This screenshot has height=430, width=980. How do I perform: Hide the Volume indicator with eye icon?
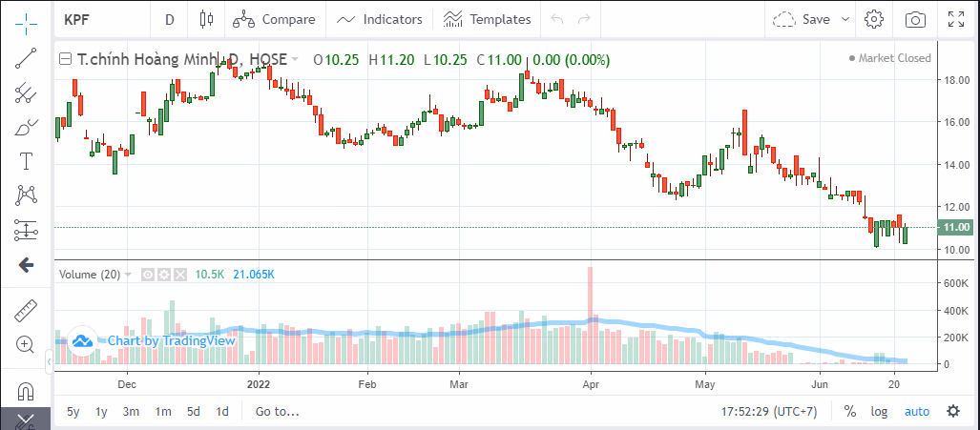click(148, 275)
